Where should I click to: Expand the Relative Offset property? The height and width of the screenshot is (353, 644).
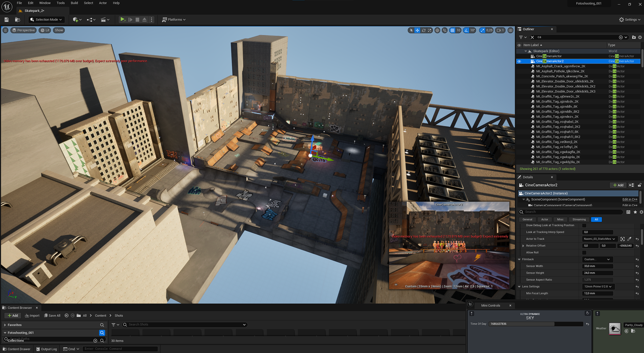523,246
